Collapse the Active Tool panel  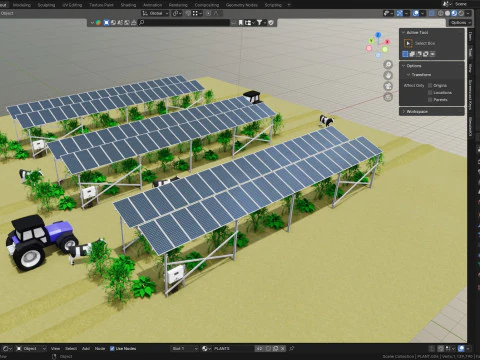point(403,32)
